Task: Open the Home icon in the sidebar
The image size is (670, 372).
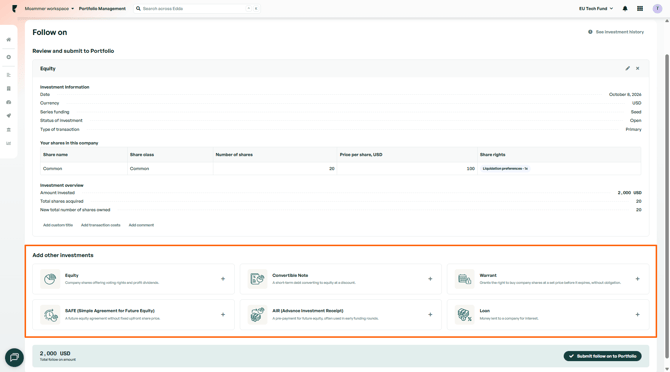Action: [x=9, y=40]
